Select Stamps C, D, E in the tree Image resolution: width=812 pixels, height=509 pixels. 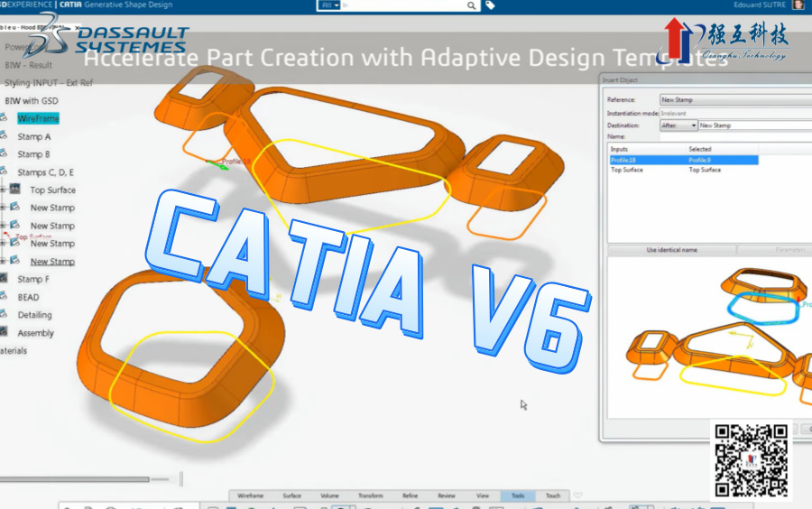(46, 172)
